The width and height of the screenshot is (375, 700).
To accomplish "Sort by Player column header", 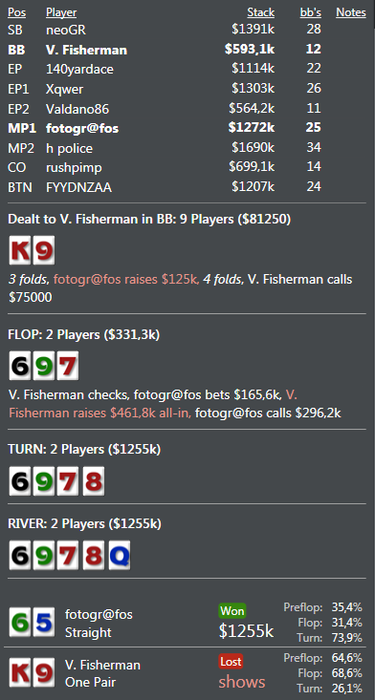I will point(61,12).
